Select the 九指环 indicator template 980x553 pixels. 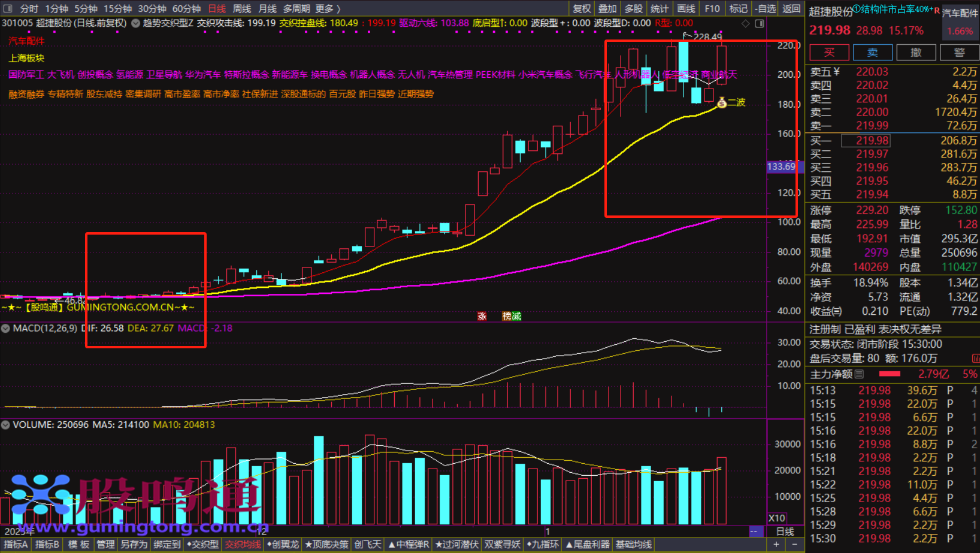543,544
